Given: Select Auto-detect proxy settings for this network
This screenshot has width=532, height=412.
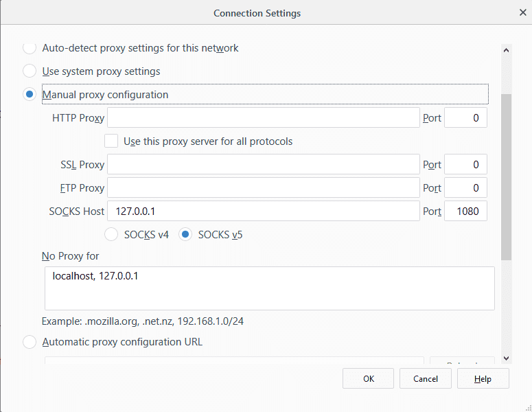Looking at the screenshot, I should [30, 48].
